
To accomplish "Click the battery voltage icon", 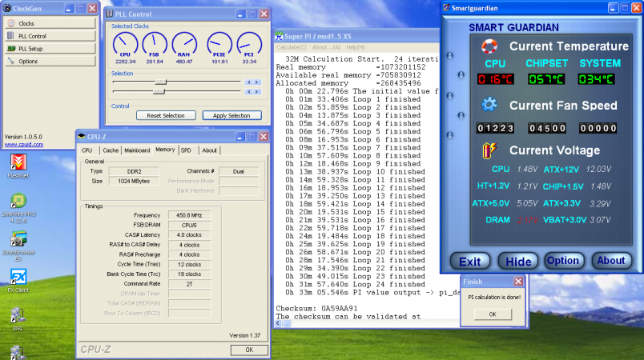I will pyautogui.click(x=489, y=150).
